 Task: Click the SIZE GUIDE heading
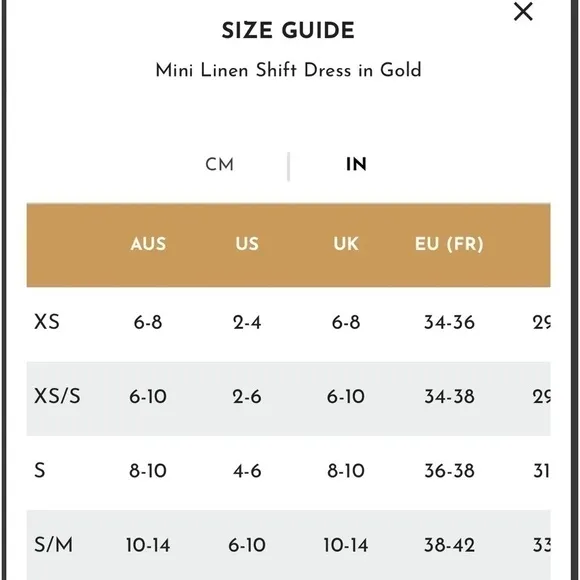click(288, 30)
